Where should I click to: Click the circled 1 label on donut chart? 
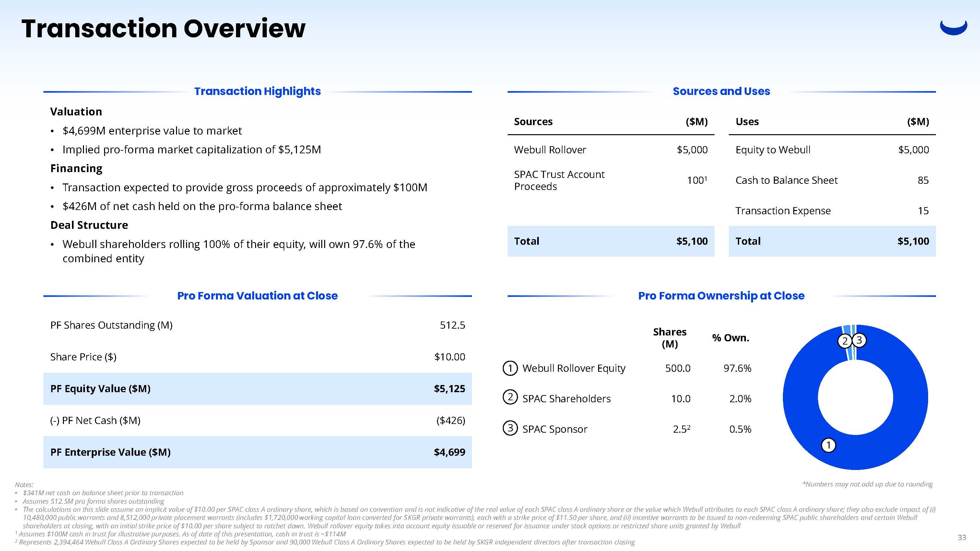point(828,445)
